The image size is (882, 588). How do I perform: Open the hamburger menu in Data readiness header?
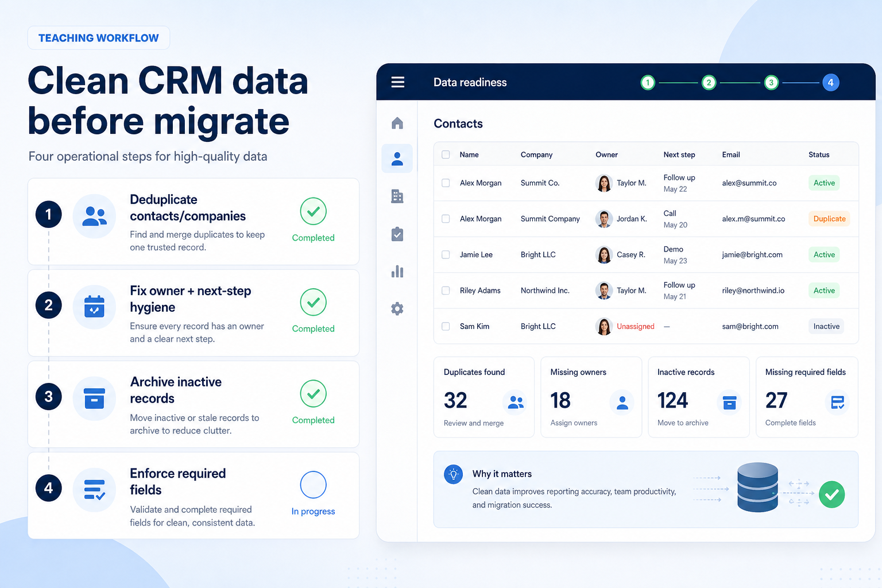click(397, 82)
